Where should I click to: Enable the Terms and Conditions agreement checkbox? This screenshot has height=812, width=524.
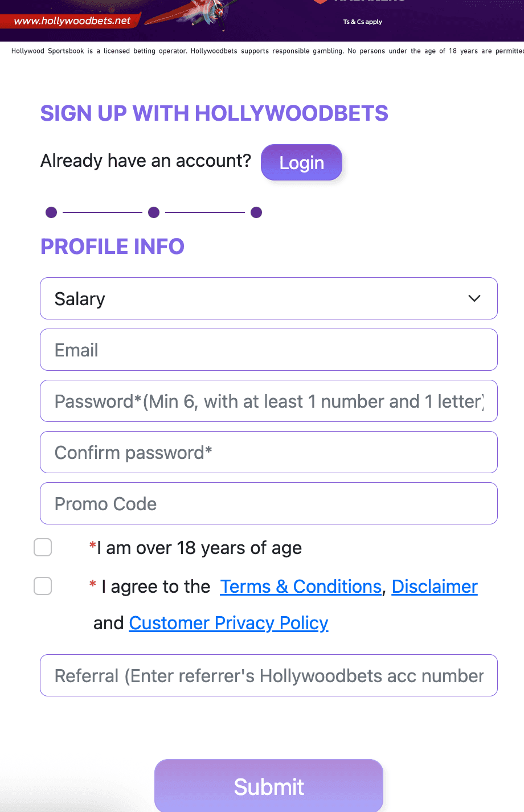point(42,586)
